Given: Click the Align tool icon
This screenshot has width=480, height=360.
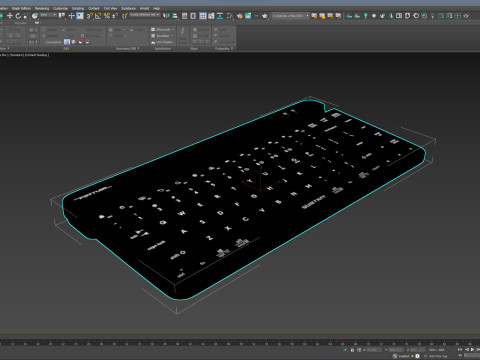Looking at the screenshot, I should [x=175, y=15].
